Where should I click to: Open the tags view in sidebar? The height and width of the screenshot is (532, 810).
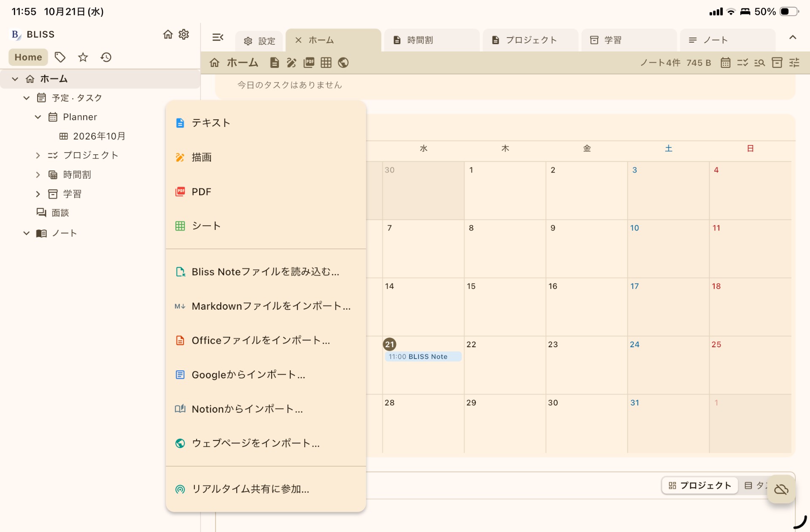click(x=60, y=57)
